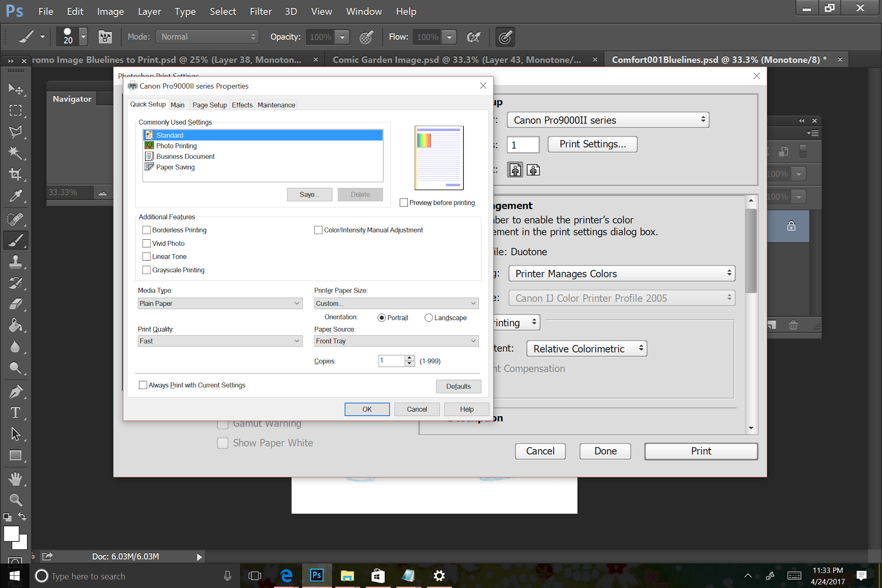Screen dimensions: 882x588
Task: Click the foreground color swatch
Action: [11, 534]
